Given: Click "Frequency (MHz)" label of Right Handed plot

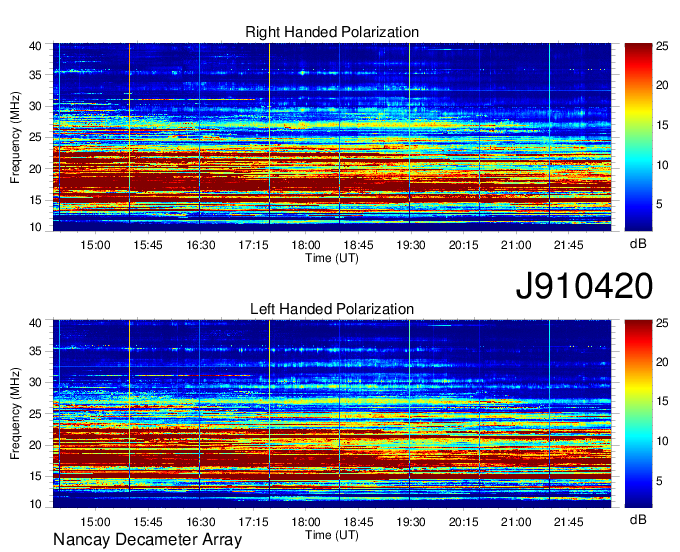Looking at the screenshot, I should pos(15,137).
